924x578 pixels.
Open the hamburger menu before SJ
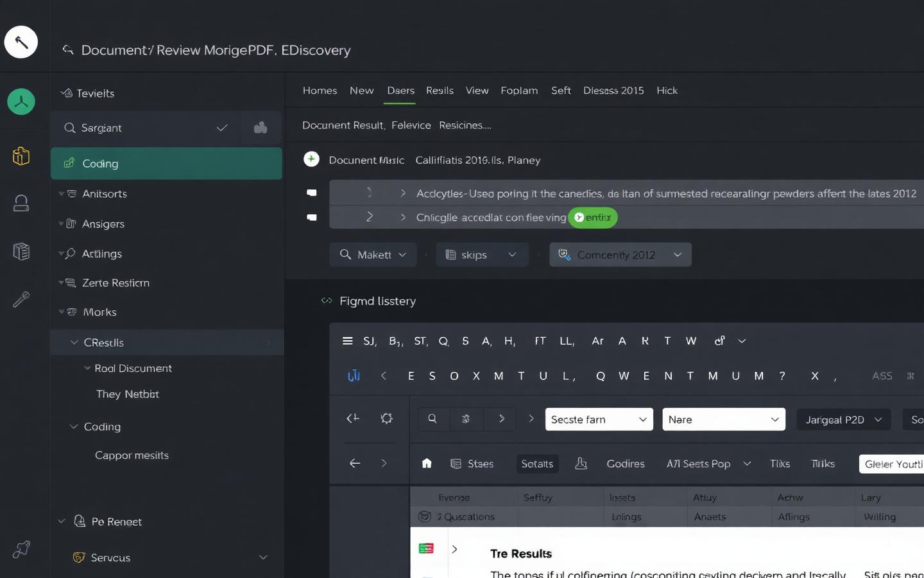[x=348, y=341]
